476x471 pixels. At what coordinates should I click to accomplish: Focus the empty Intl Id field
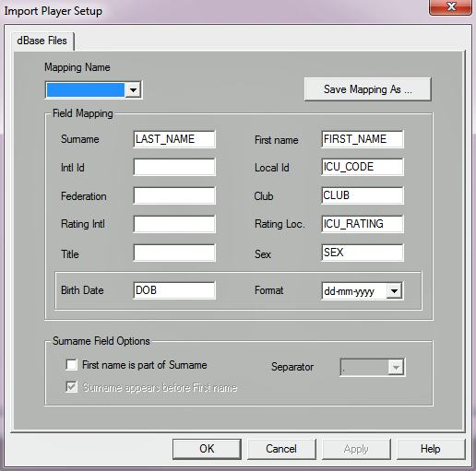pyautogui.click(x=174, y=167)
